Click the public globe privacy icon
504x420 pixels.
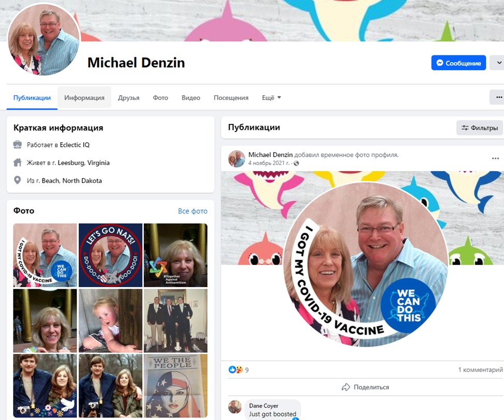click(297, 163)
